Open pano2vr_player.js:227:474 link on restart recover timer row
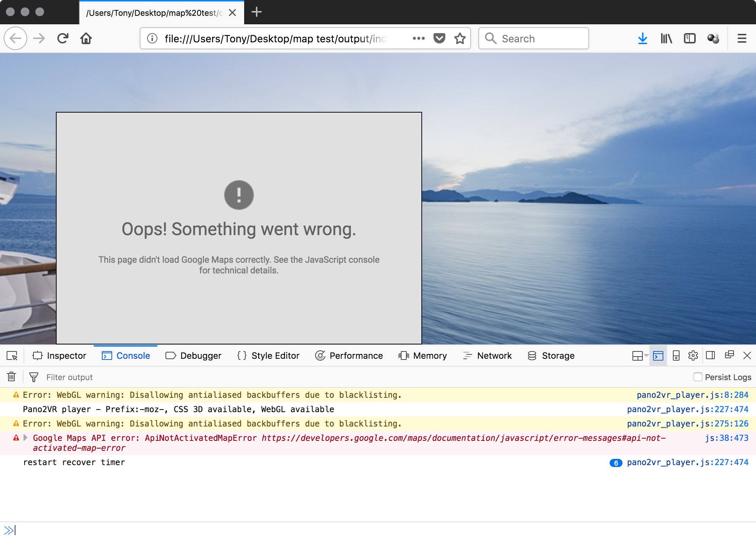The height and width of the screenshot is (538, 756). click(x=688, y=462)
